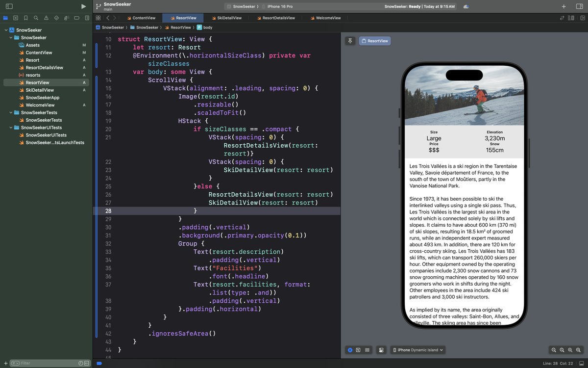Image resolution: width=588 pixels, height=368 pixels.
Task: Open the Library with plus button
Action: coord(564,6)
